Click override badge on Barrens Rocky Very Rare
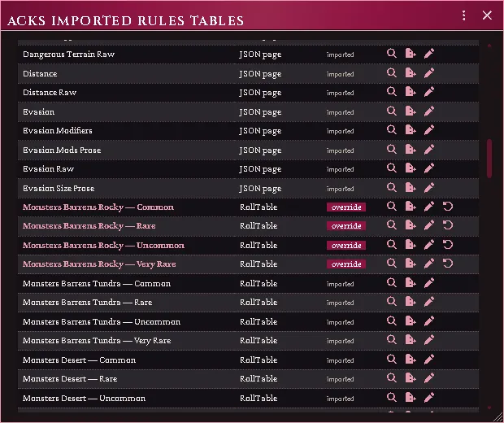This screenshot has width=504, height=423. click(x=346, y=264)
